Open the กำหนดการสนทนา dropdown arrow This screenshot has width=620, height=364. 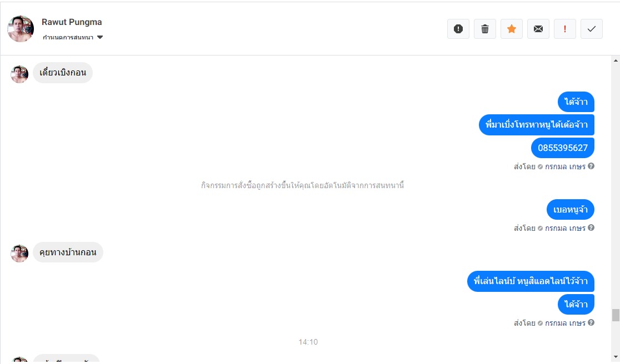pos(100,38)
